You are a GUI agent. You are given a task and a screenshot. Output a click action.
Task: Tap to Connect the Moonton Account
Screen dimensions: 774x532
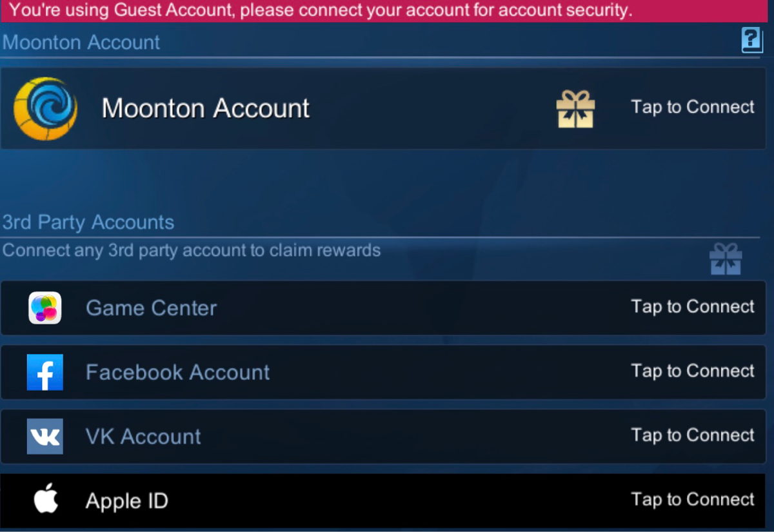point(693,107)
